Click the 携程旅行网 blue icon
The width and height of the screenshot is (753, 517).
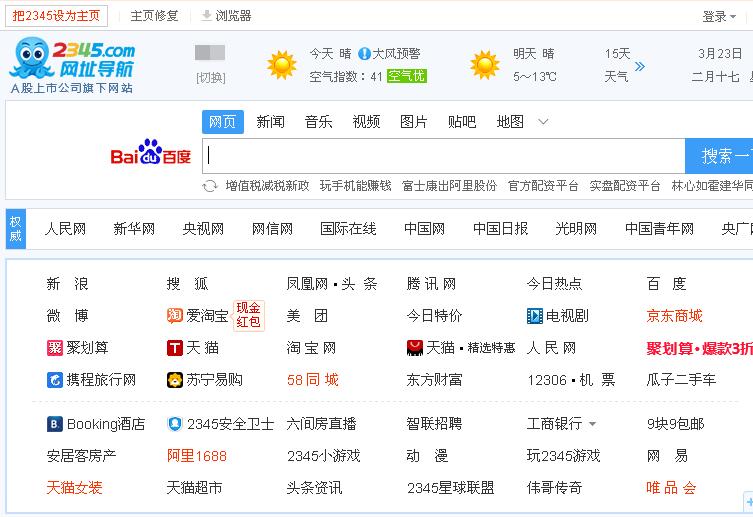[55, 380]
